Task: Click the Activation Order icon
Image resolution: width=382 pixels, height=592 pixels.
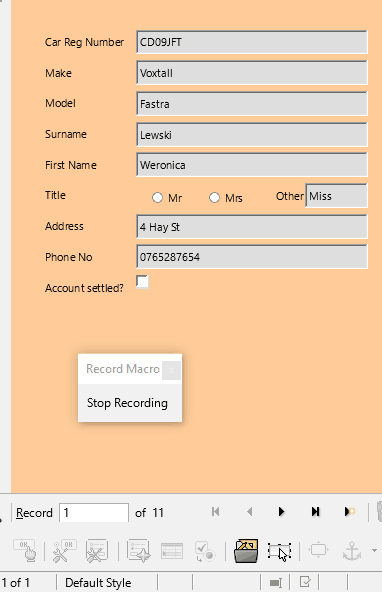Action: click(205, 550)
